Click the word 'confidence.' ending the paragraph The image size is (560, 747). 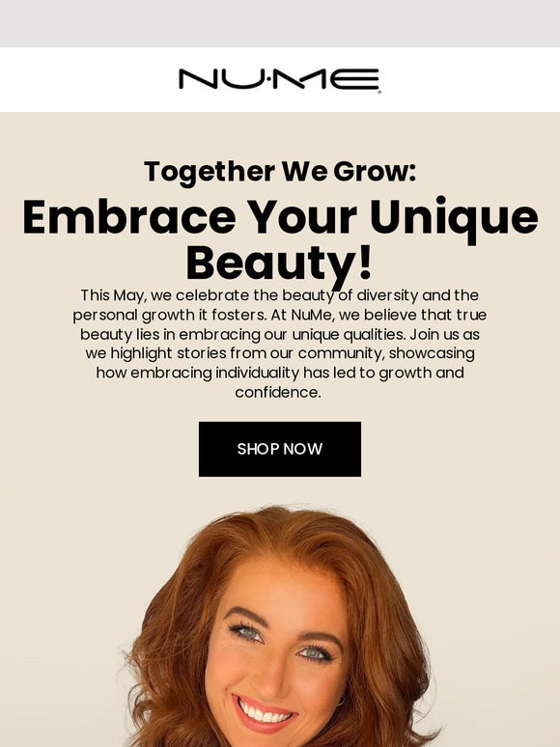(278, 393)
